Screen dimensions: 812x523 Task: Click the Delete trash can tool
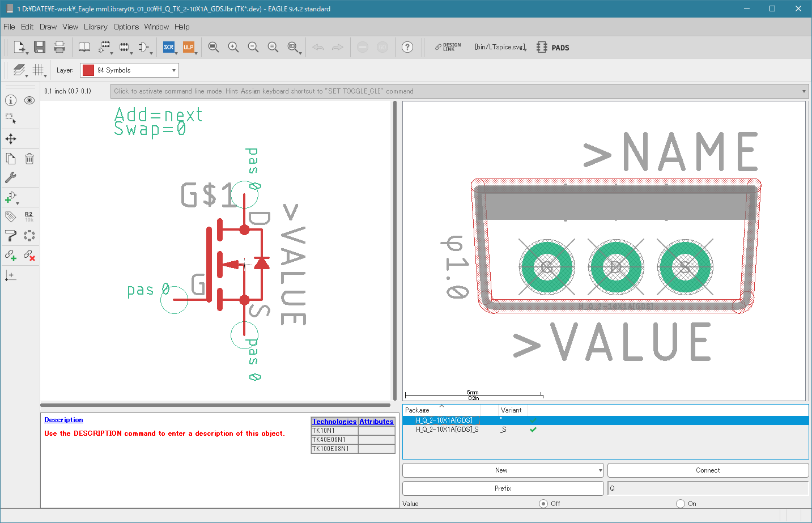[29, 159]
